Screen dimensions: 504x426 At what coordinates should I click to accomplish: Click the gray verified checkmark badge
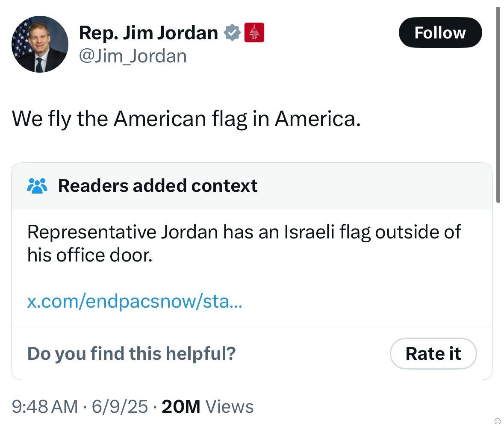coord(232,33)
